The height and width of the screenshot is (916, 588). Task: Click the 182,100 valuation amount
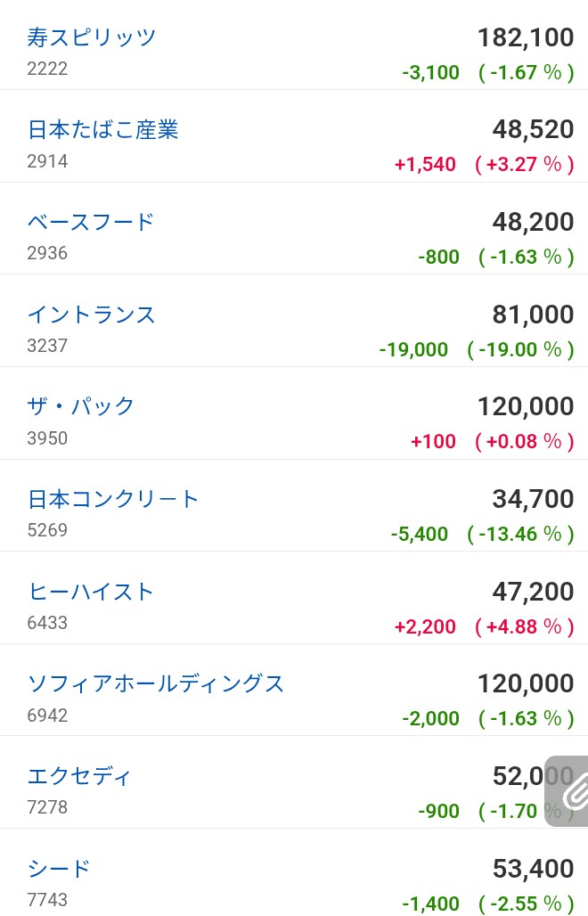[x=526, y=37]
